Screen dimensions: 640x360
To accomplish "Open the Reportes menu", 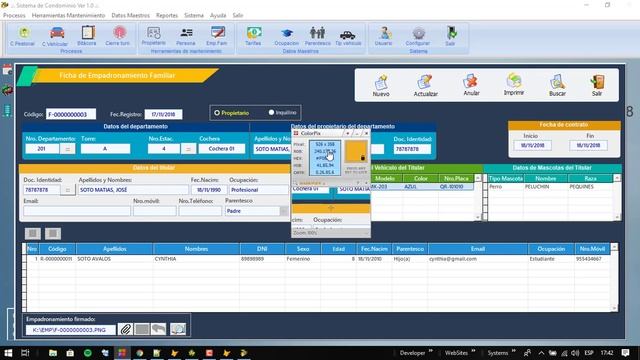I will (x=167, y=15).
